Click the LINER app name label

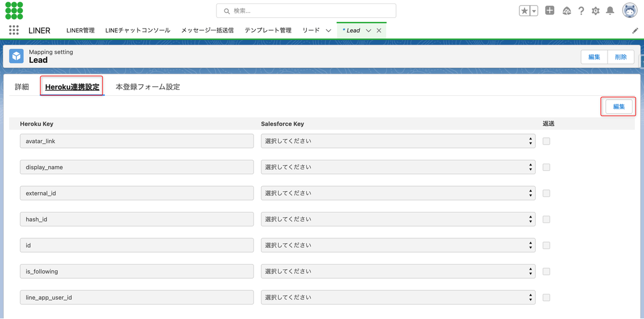39,30
